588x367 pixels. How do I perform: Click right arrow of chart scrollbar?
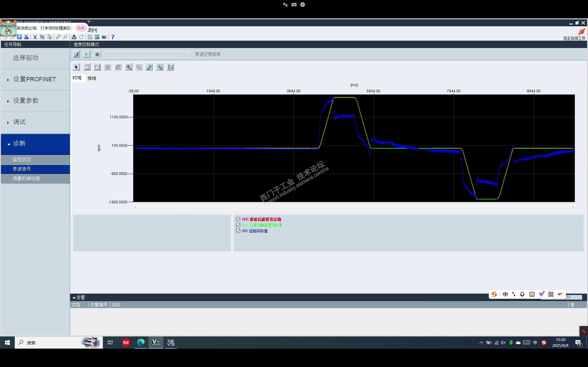coord(572,208)
